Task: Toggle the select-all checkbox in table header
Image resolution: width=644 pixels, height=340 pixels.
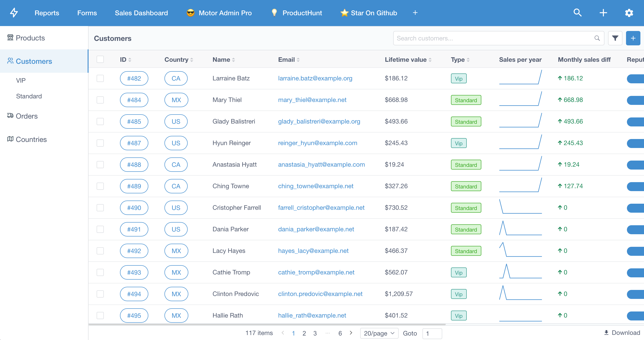Action: (100, 60)
